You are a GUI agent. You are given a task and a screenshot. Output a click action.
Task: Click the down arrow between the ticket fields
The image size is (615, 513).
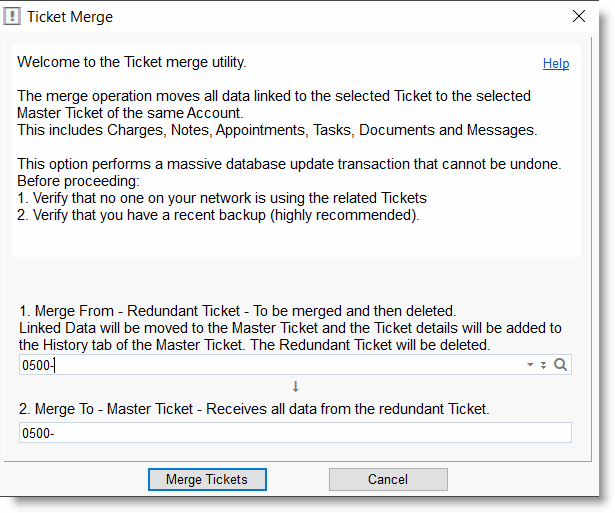(x=296, y=387)
